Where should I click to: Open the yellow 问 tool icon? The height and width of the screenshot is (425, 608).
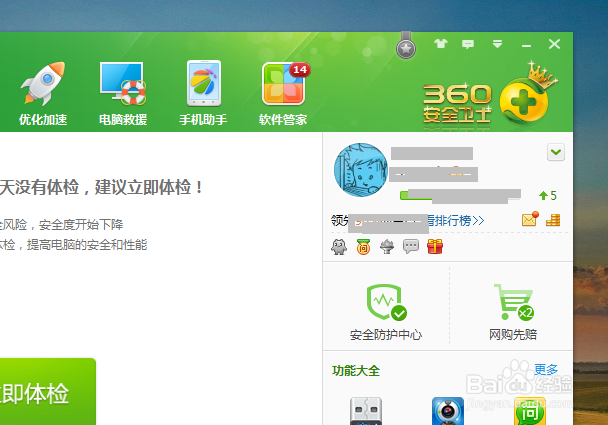pos(530,411)
